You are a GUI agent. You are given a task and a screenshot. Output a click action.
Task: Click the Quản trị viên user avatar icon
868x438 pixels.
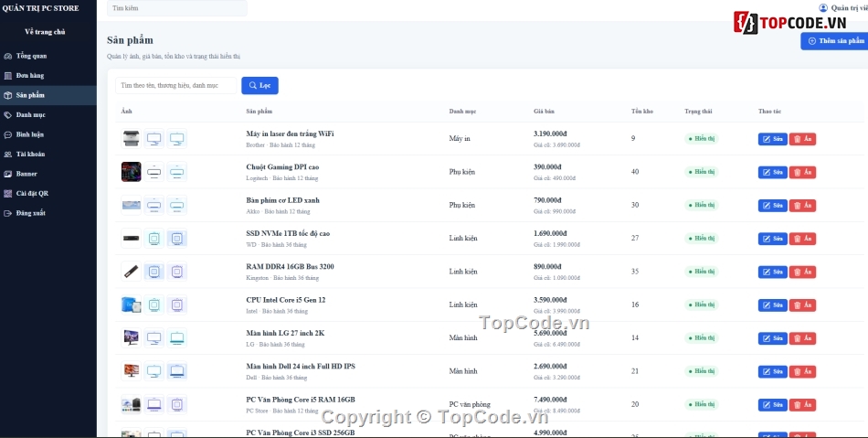point(823,7)
